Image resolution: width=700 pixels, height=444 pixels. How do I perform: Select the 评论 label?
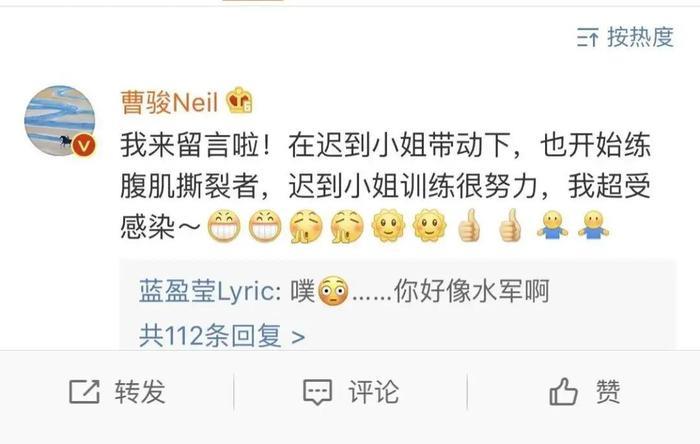(374, 392)
